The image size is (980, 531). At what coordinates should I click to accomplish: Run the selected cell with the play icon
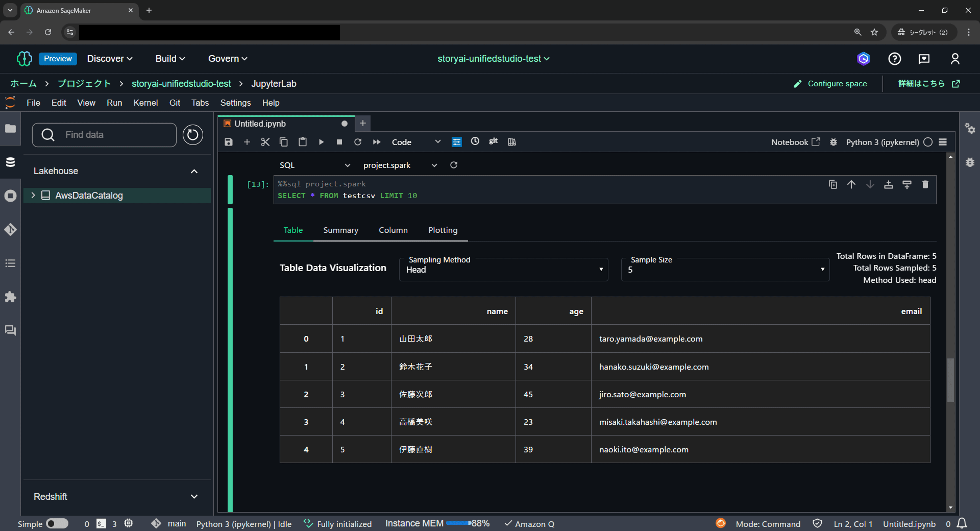point(321,142)
